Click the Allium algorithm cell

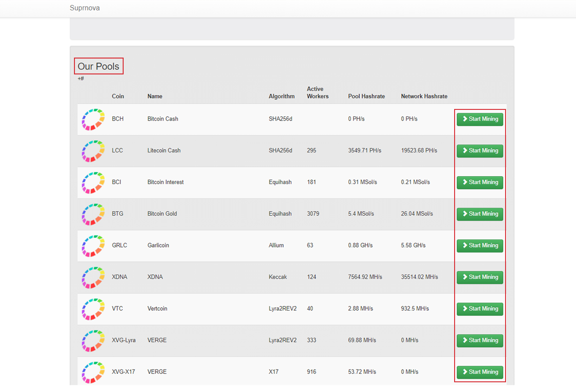pyautogui.click(x=276, y=245)
